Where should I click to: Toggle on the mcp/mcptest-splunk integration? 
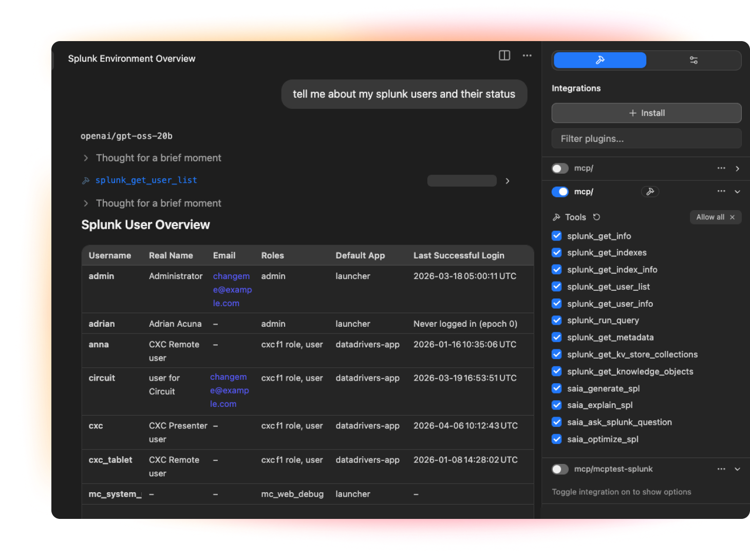click(x=560, y=469)
